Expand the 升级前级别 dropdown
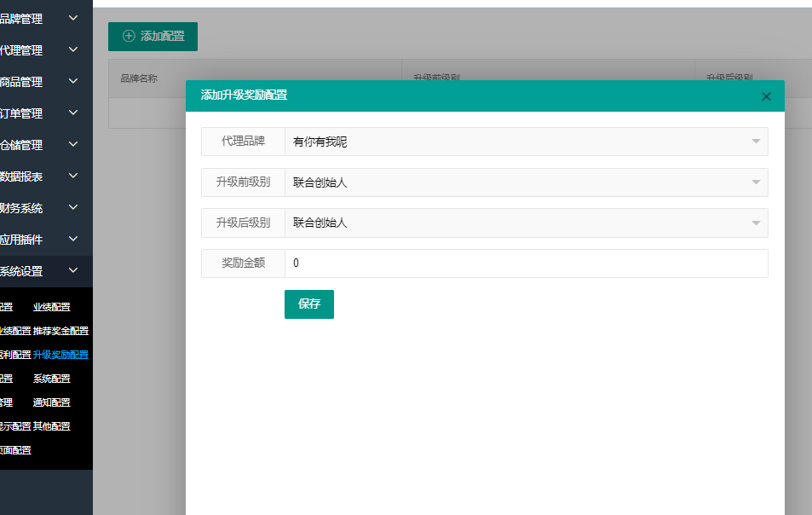Image resolution: width=812 pixels, height=515 pixels. point(526,182)
